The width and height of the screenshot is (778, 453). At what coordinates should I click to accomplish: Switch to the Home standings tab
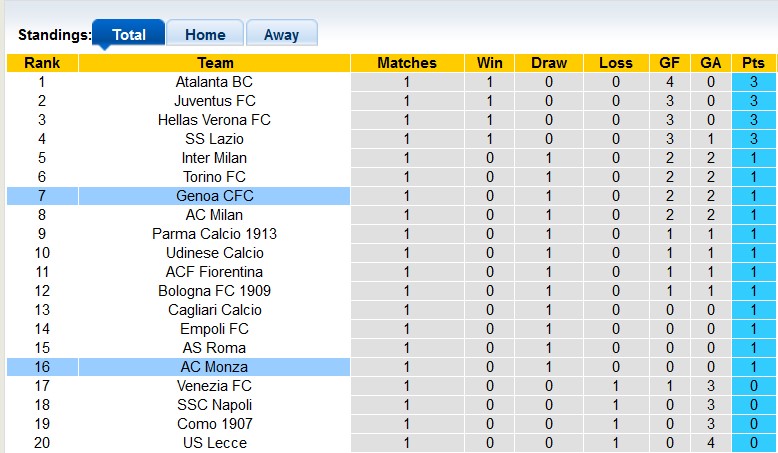(204, 34)
